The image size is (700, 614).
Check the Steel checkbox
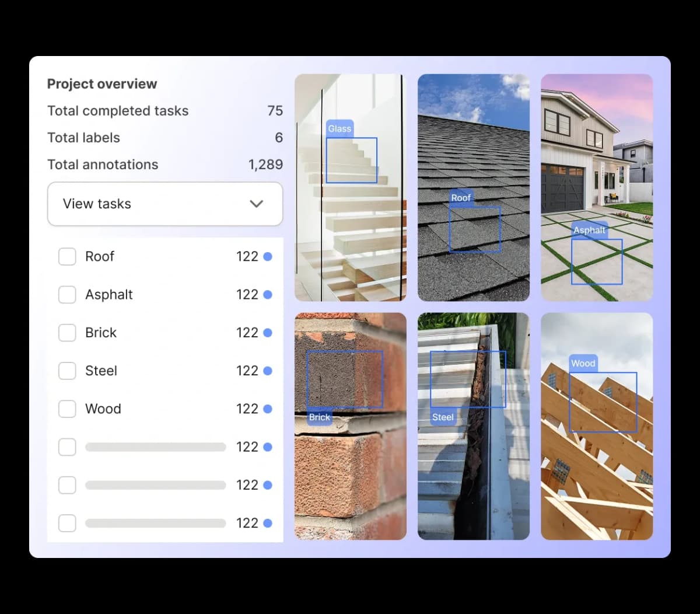(x=67, y=371)
